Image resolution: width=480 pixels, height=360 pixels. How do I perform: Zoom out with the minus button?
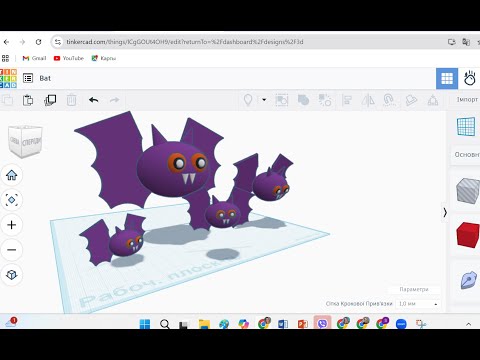coord(12,250)
